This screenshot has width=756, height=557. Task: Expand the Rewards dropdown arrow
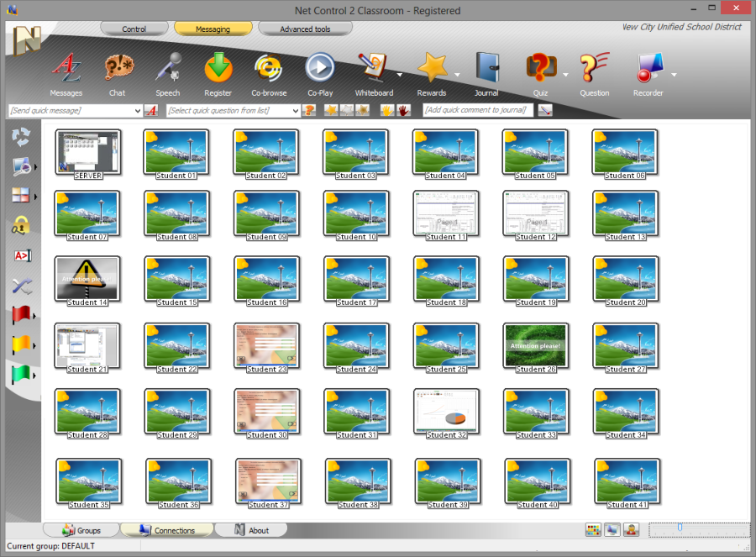(457, 74)
